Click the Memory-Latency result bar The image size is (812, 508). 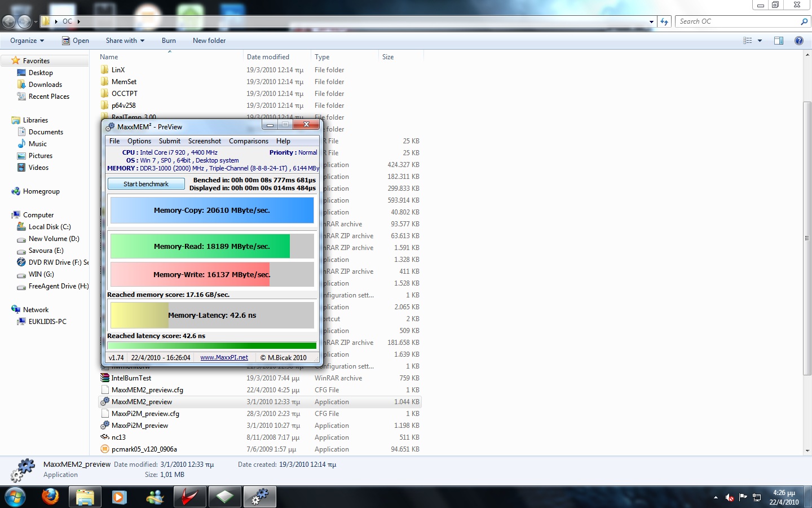click(212, 315)
